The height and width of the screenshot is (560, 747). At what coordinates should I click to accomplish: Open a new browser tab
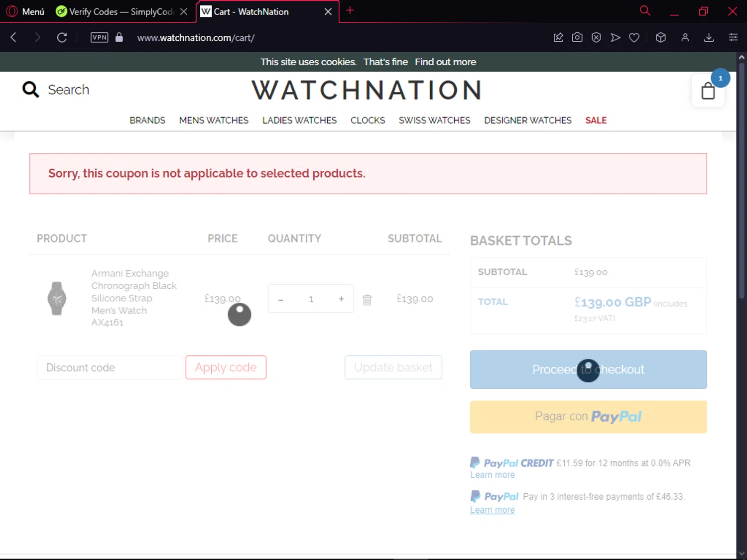click(x=350, y=10)
